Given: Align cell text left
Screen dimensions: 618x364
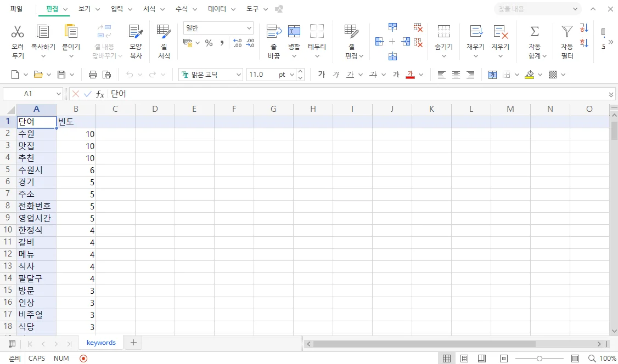Looking at the screenshot, I should tap(441, 75).
